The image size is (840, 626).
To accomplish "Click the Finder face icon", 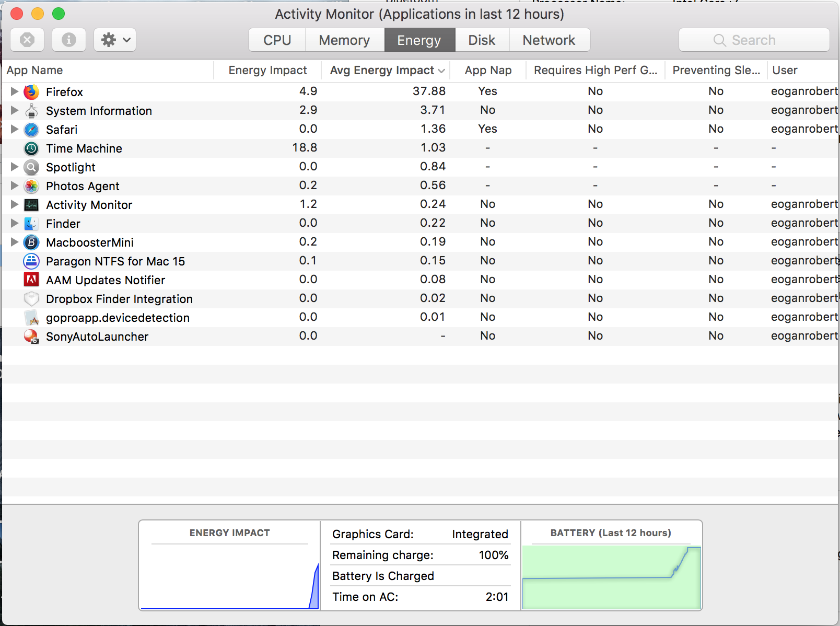I will (31, 224).
